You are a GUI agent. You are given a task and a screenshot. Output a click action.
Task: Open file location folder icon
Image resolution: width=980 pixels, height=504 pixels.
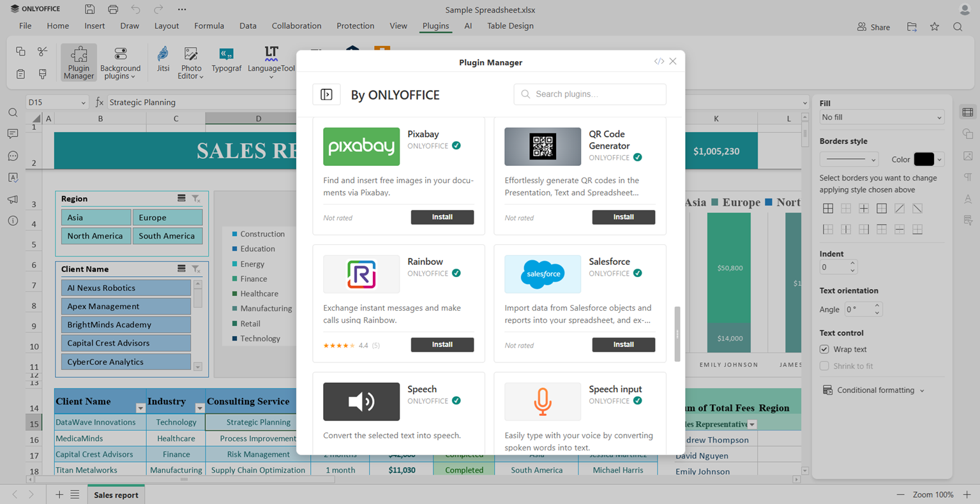[912, 27]
